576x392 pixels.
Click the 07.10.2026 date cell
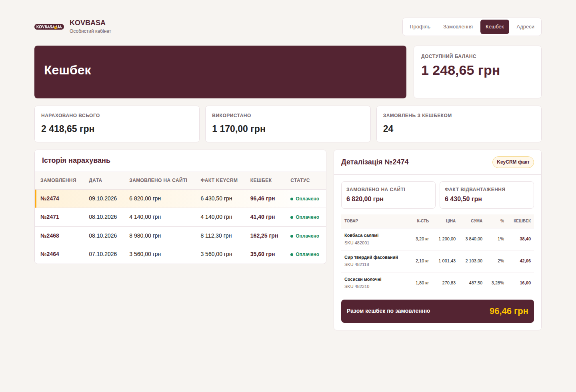click(103, 254)
